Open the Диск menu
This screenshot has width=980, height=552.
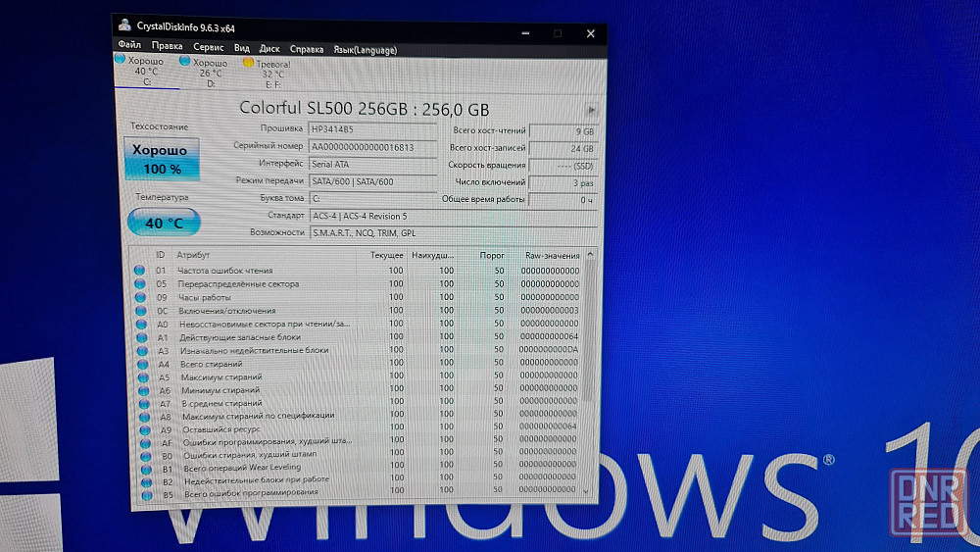point(269,49)
